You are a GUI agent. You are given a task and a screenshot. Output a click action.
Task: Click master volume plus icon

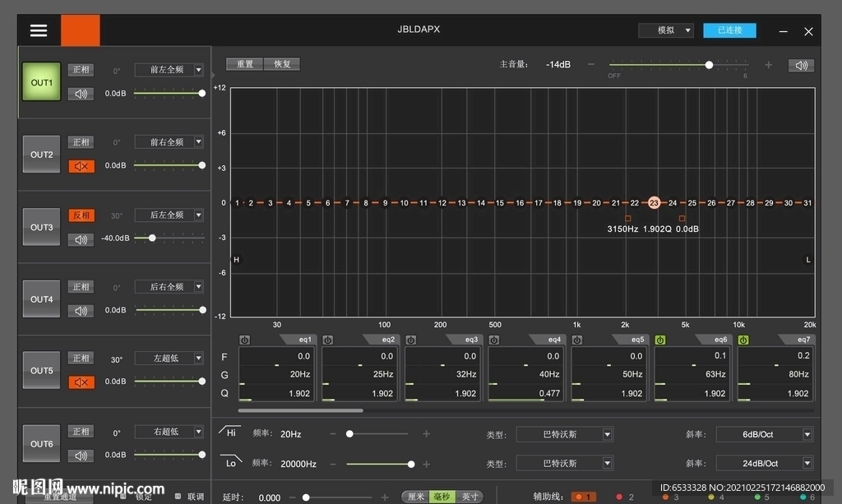(768, 65)
